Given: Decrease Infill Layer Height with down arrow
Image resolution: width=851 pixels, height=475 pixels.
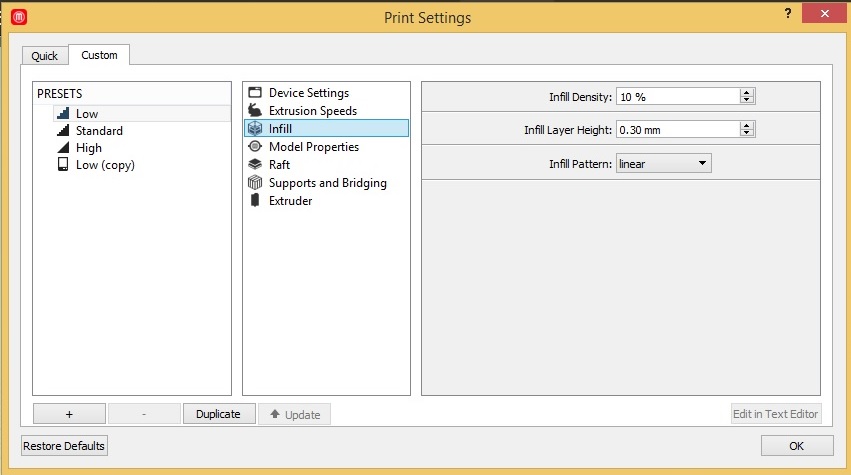Looking at the screenshot, I should (x=747, y=133).
